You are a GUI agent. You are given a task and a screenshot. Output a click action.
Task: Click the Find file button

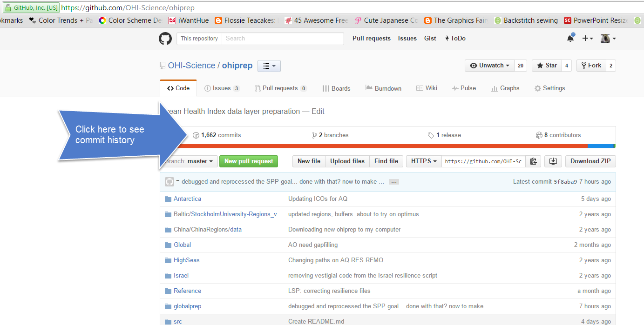tap(386, 161)
